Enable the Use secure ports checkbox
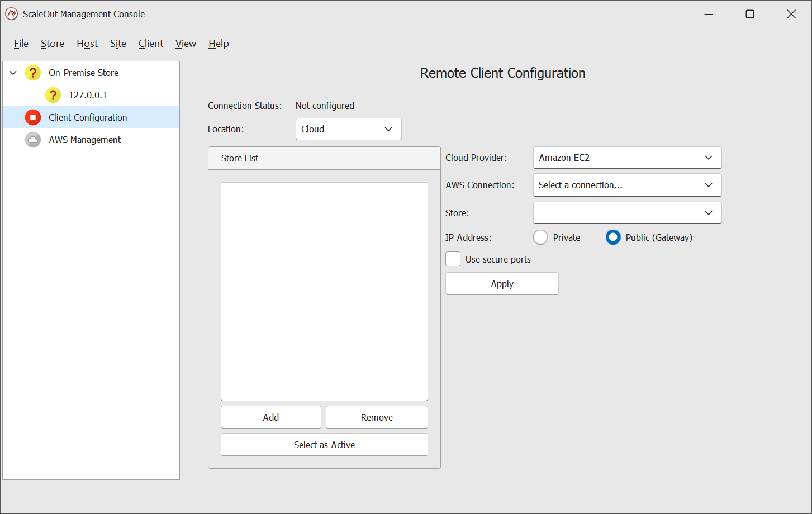The image size is (812, 514). (x=453, y=259)
